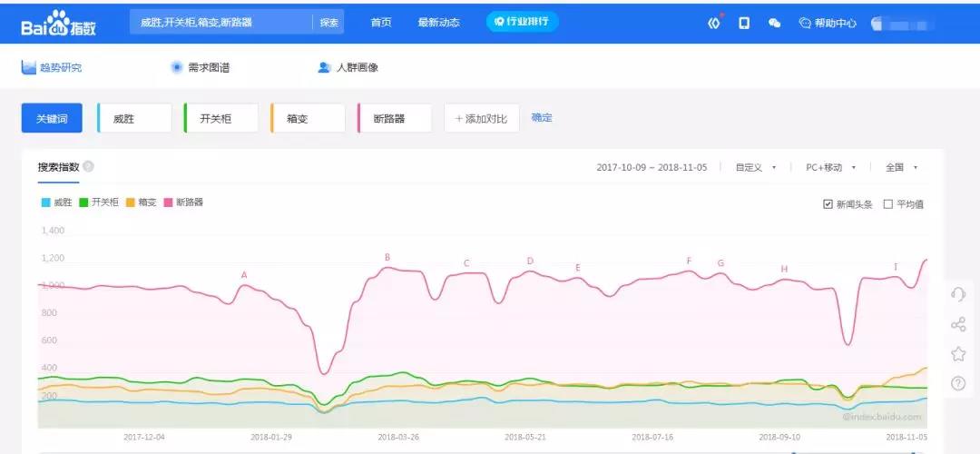Screen dimensions: 980x454
Task: Expand the PC+移动 device dropdown
Action: tap(829, 167)
